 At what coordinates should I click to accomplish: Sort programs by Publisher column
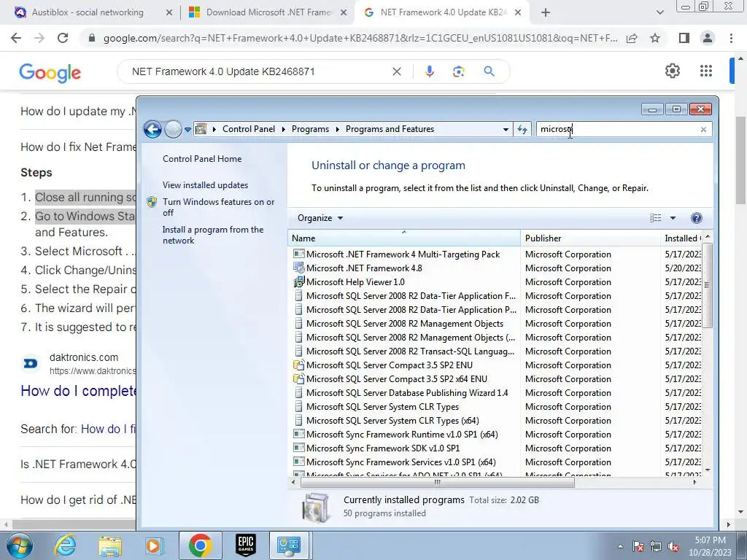[591, 238]
